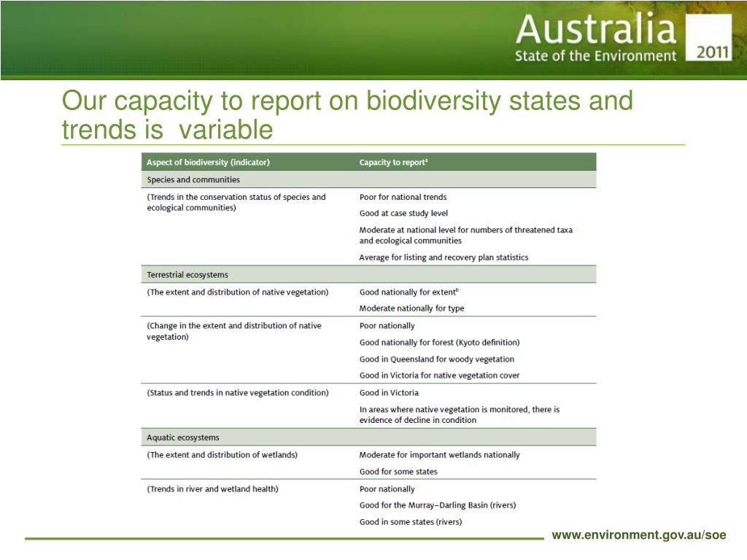Click 'Poor nationally' under native vegetation change

click(x=387, y=326)
